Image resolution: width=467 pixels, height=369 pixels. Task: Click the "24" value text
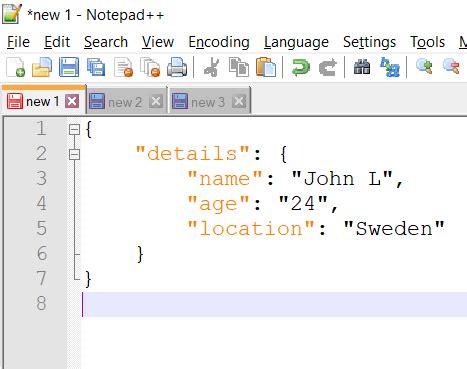[x=303, y=203]
